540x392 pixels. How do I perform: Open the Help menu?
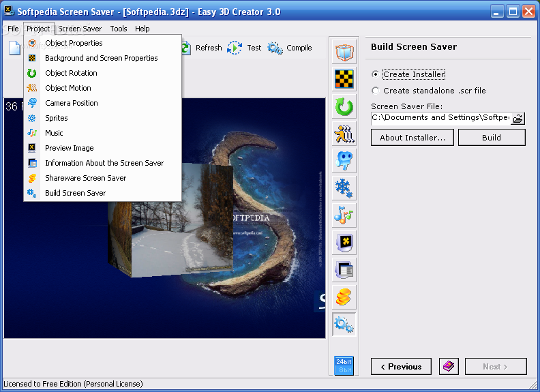[142, 29]
